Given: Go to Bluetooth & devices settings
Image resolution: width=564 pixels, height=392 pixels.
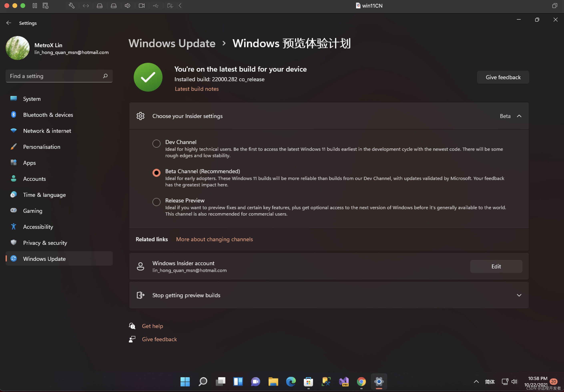Looking at the screenshot, I should 48,115.
